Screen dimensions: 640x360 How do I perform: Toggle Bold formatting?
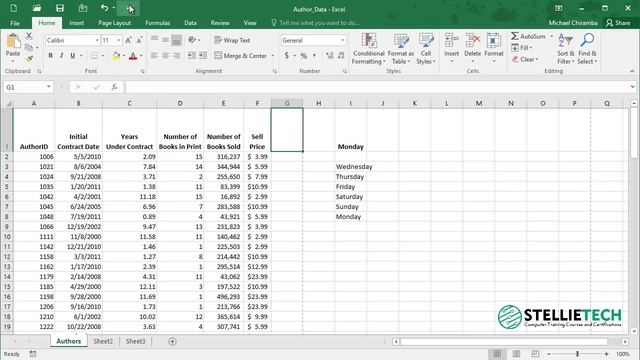click(50, 56)
